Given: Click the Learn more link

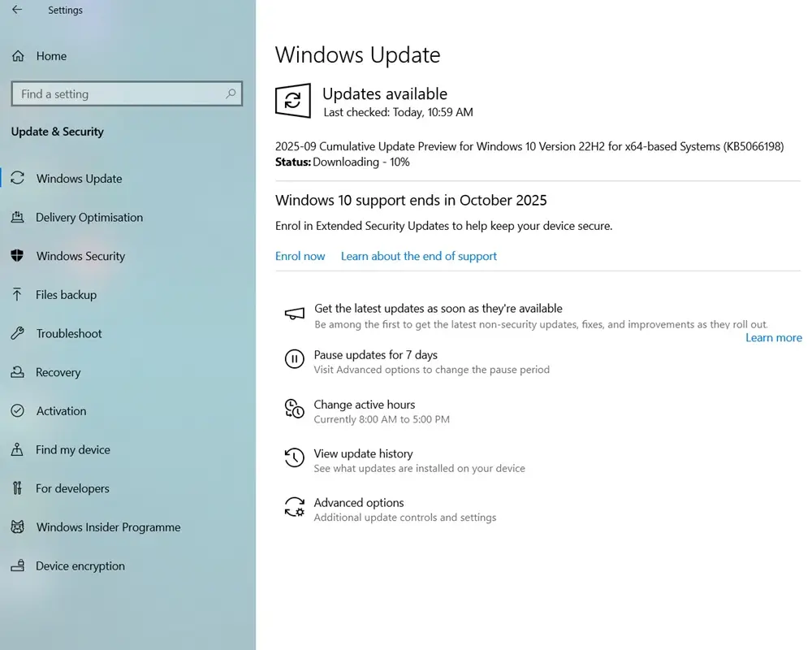Looking at the screenshot, I should 773,338.
